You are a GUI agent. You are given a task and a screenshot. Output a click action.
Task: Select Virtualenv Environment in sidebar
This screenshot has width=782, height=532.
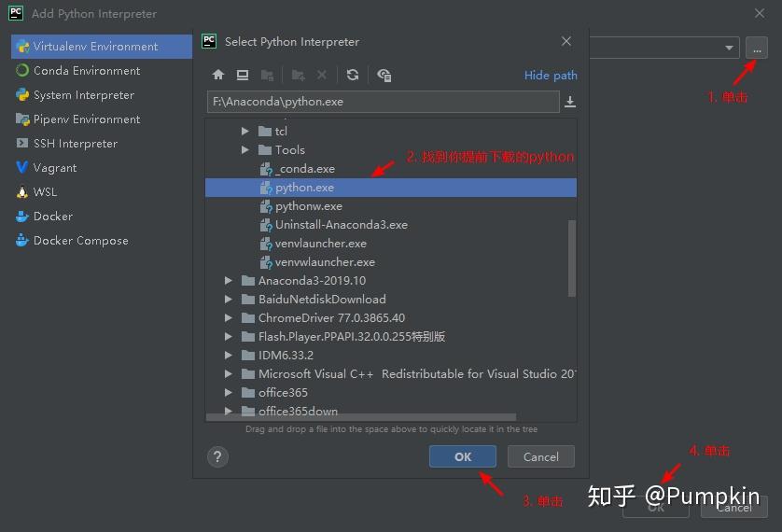tap(102, 47)
